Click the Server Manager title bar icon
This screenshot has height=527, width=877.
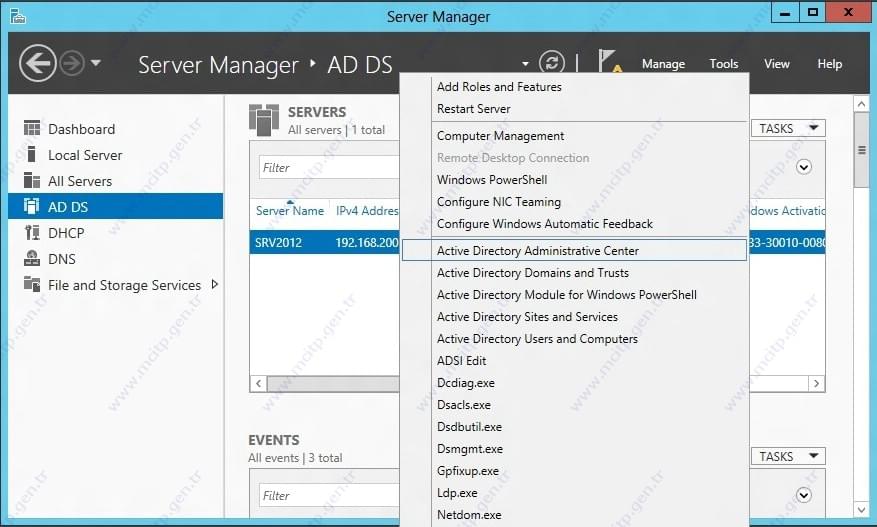click(x=18, y=16)
